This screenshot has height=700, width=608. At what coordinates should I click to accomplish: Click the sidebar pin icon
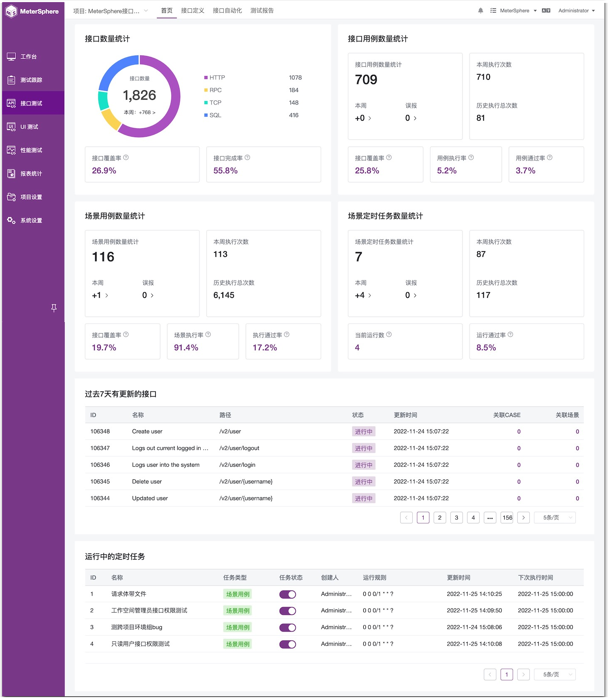point(54,308)
